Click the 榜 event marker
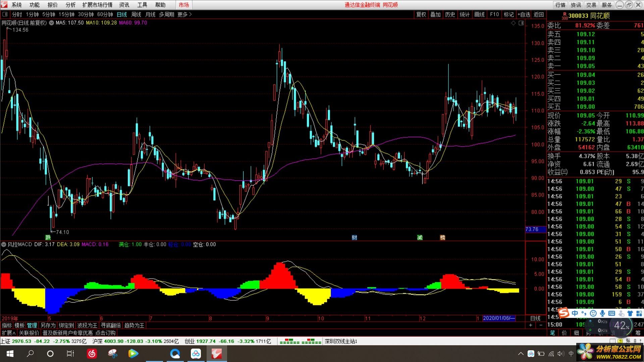This screenshot has height=362, width=644. 442,237
